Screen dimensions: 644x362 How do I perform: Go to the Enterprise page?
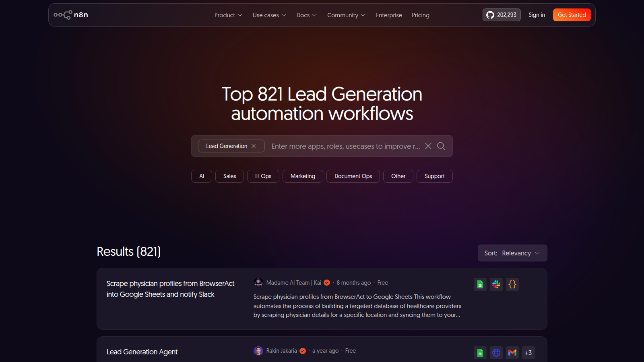(x=389, y=15)
